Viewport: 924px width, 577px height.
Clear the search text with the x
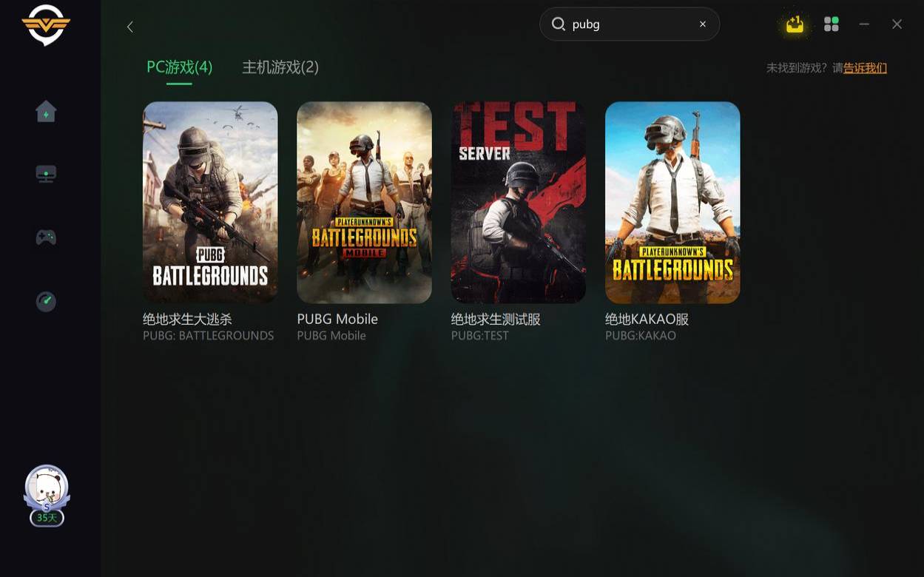[x=703, y=24]
